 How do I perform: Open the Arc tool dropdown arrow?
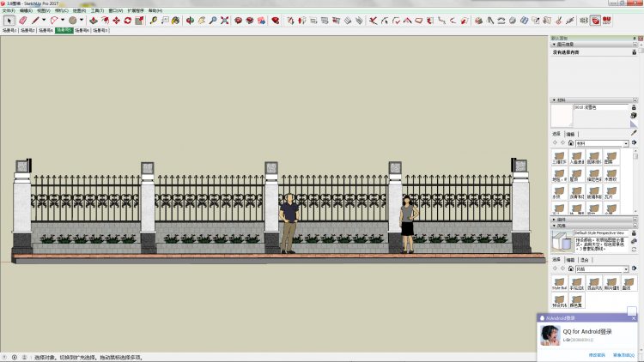coord(63,20)
